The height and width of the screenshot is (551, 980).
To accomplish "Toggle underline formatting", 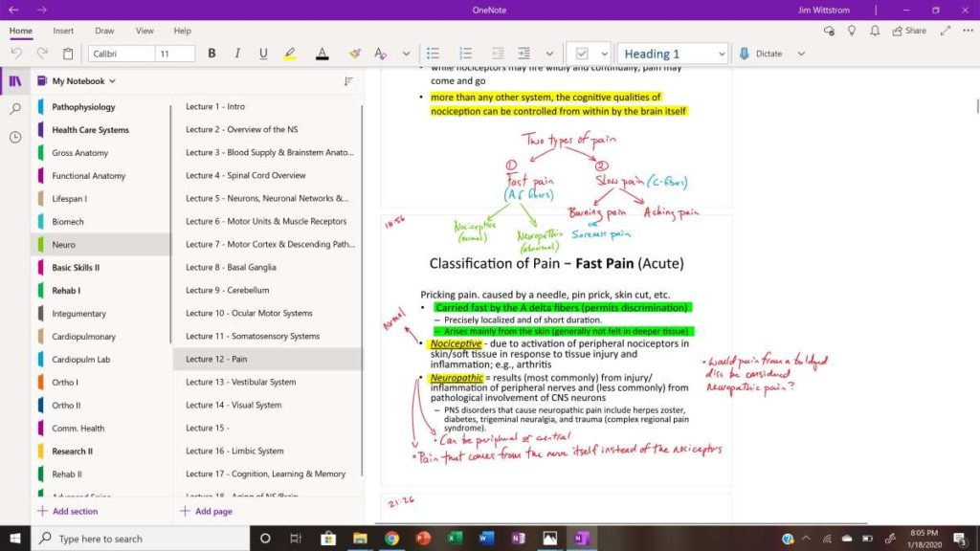I will click(263, 54).
